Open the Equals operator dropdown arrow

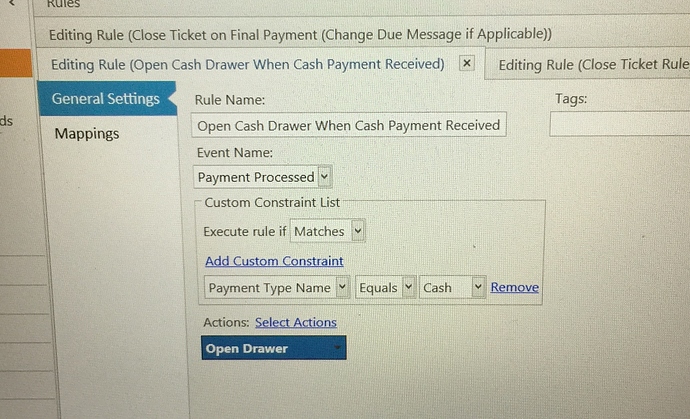click(x=408, y=287)
